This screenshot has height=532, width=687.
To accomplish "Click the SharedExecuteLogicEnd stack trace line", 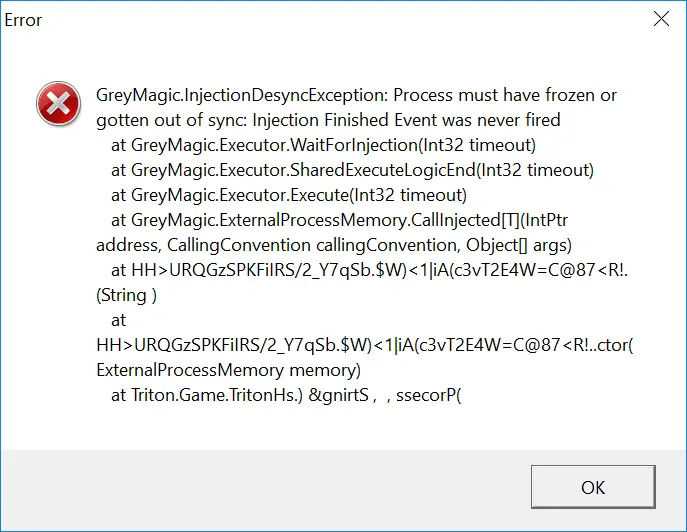I will click(353, 170).
